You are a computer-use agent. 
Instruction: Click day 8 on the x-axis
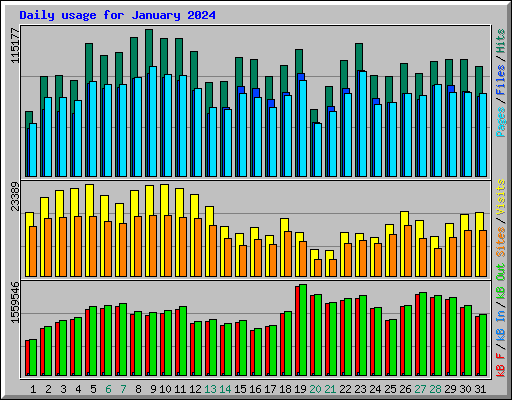pos(138,389)
